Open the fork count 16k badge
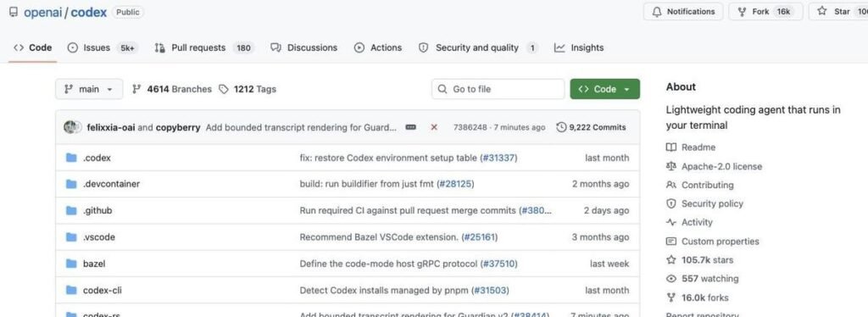 coord(783,12)
